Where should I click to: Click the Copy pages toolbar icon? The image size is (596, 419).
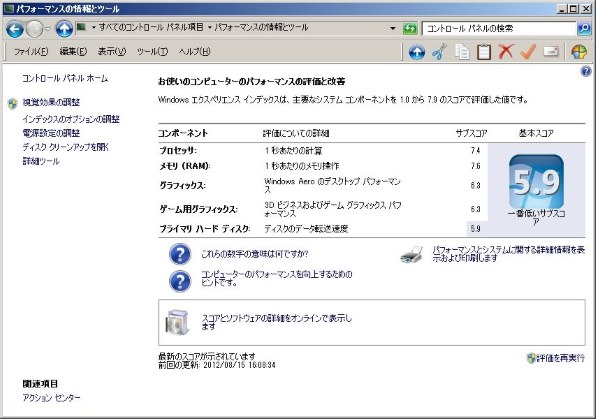(x=462, y=52)
